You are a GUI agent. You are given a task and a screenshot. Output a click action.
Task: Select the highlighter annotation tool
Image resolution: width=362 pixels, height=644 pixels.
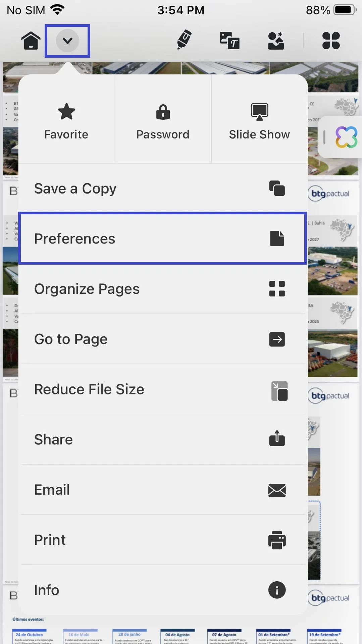point(184,40)
